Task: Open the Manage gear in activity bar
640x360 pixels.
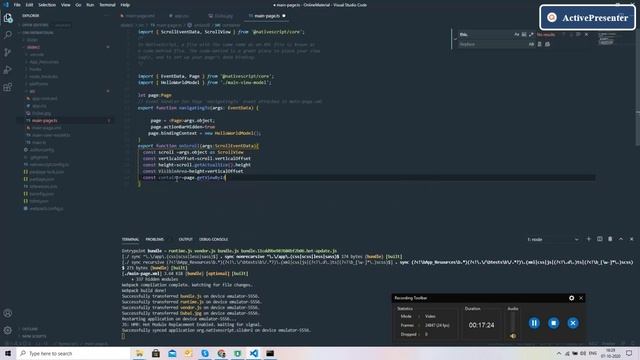Action: (x=8, y=330)
